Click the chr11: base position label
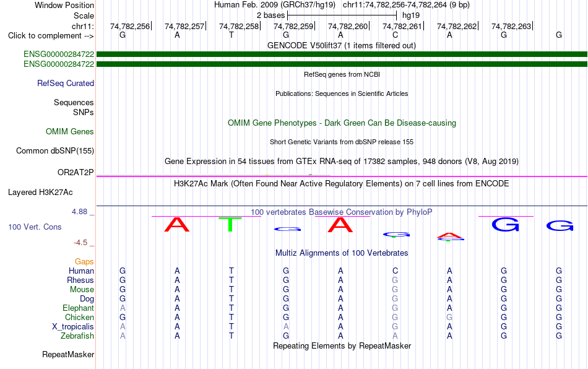Viewport: 588px width, 369px height. (83, 26)
